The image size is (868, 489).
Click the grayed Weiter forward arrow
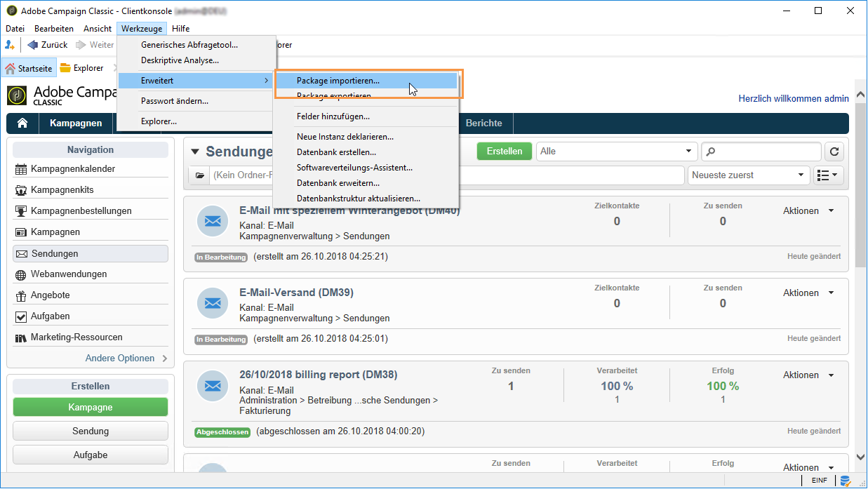coord(81,44)
